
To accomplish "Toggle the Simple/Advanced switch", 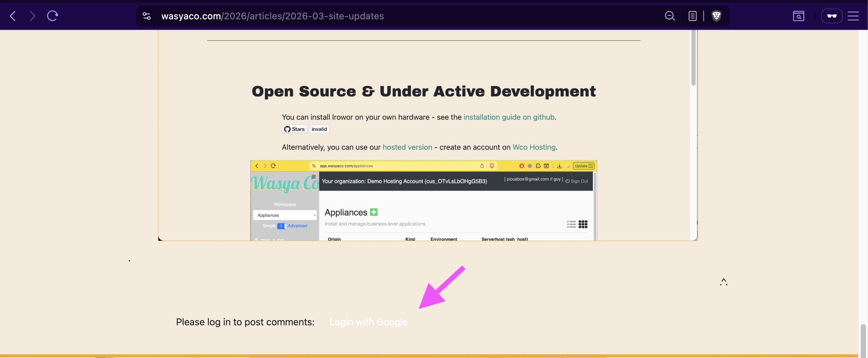I will click(282, 226).
